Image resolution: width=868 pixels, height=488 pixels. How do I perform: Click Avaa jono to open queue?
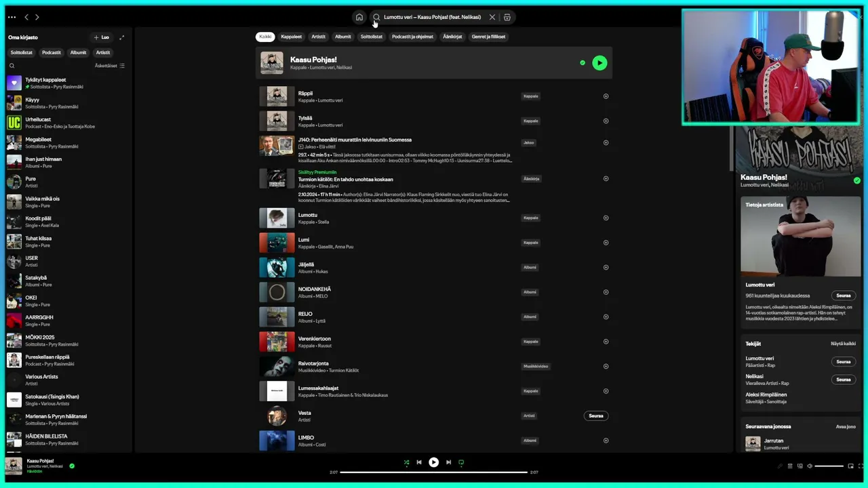click(846, 426)
